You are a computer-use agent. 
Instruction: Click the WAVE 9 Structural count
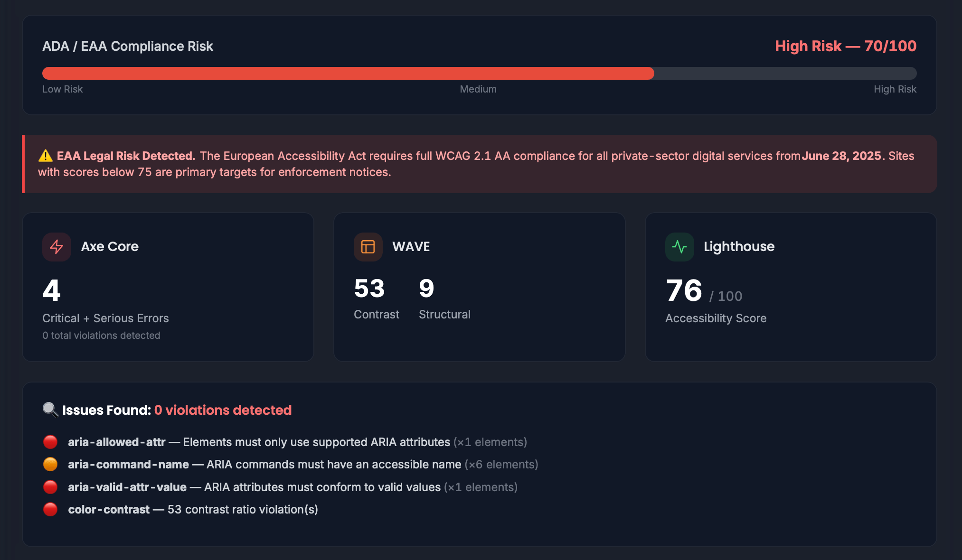(426, 289)
